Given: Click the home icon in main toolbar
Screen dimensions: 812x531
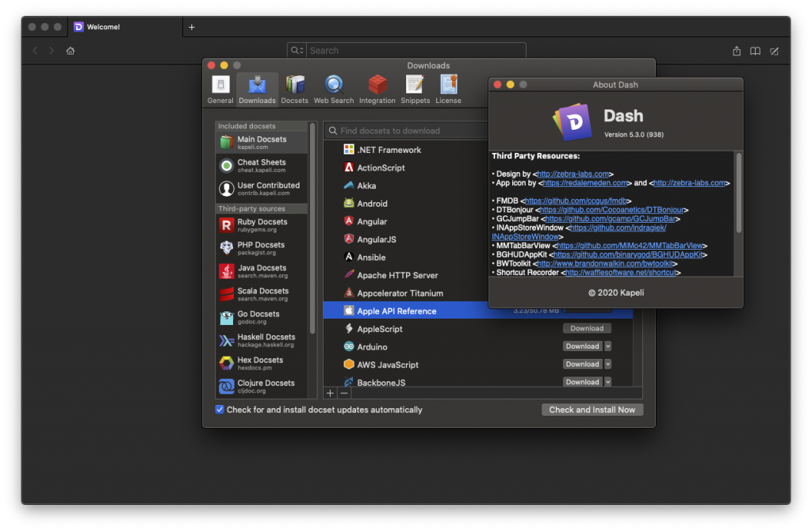Looking at the screenshot, I should point(71,51).
